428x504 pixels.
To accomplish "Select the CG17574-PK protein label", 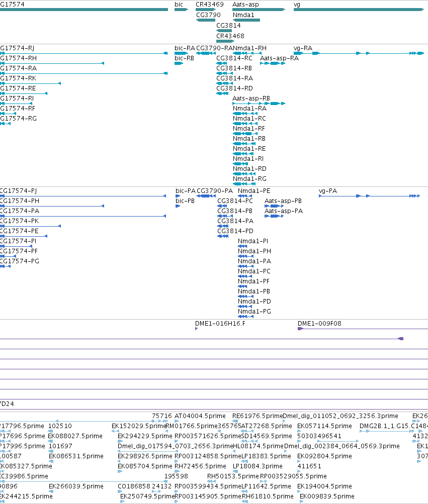I will 19,221.
